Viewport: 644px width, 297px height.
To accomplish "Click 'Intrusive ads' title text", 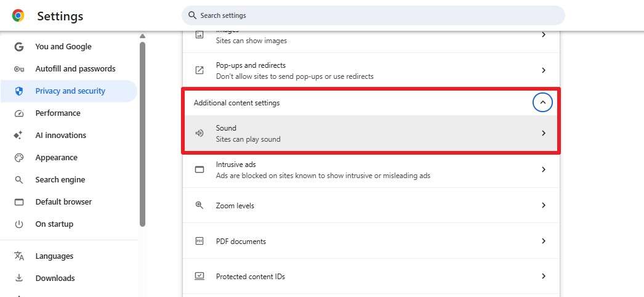I will [236, 165].
